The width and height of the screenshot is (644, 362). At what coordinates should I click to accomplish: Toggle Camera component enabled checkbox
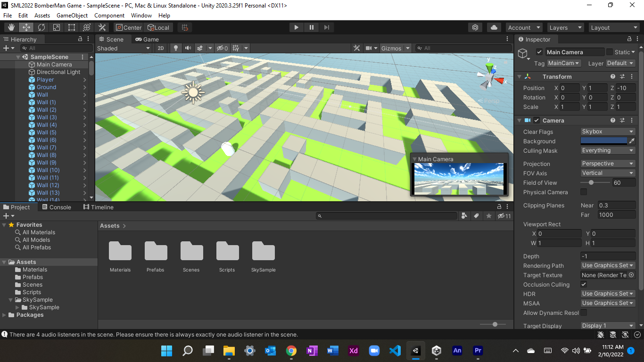(x=537, y=120)
